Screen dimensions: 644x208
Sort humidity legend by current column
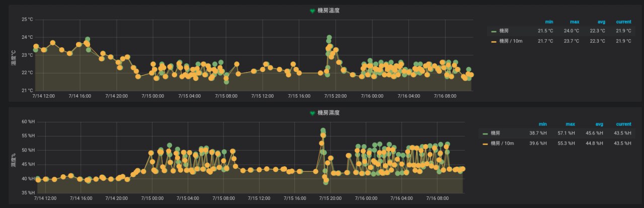point(623,124)
